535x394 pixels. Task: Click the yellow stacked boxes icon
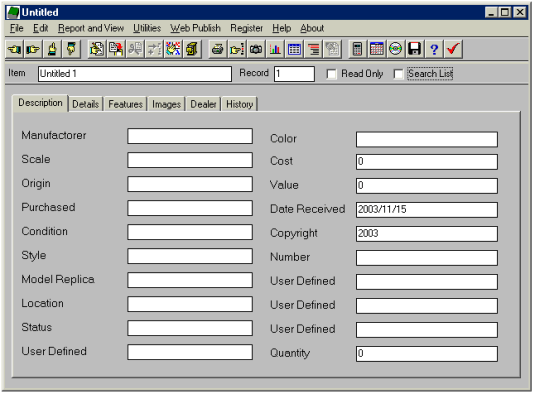click(x=192, y=49)
